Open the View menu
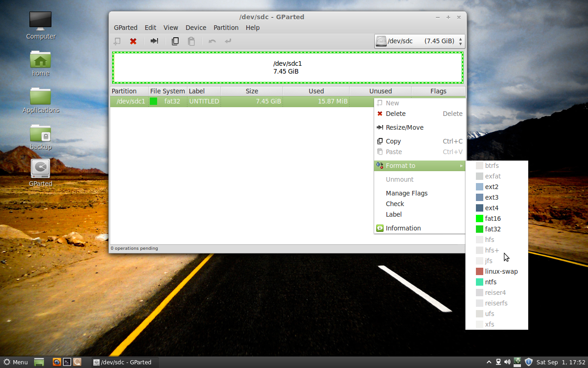The width and height of the screenshot is (588, 368). click(x=171, y=28)
